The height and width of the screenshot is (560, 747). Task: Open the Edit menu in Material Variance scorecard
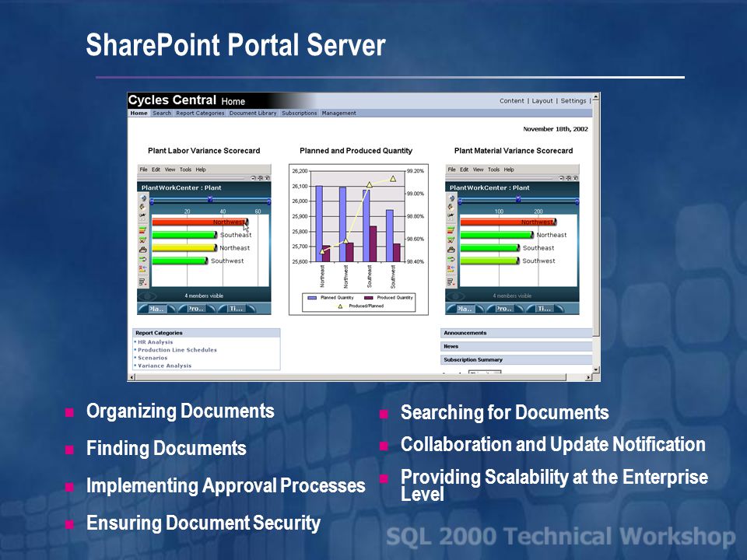tap(464, 170)
